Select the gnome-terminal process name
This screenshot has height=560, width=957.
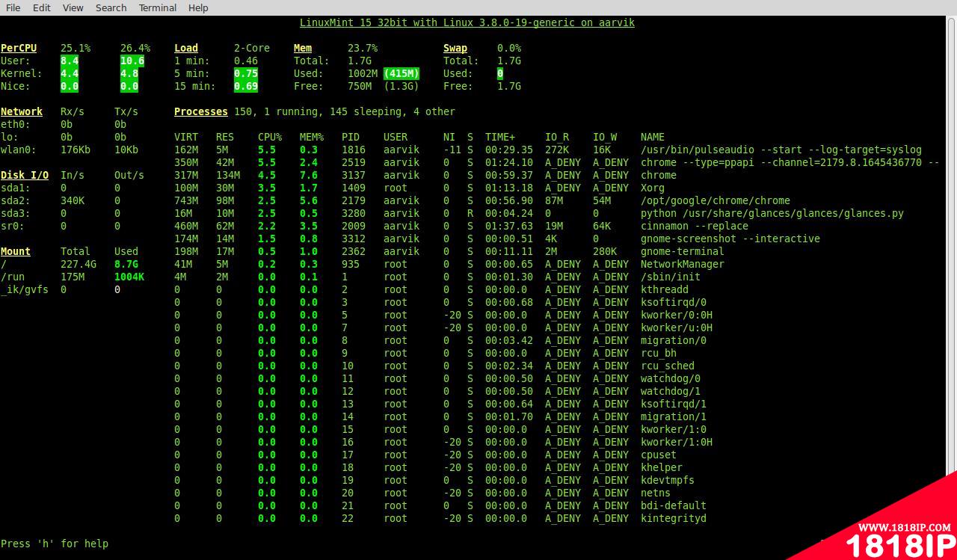683,251
